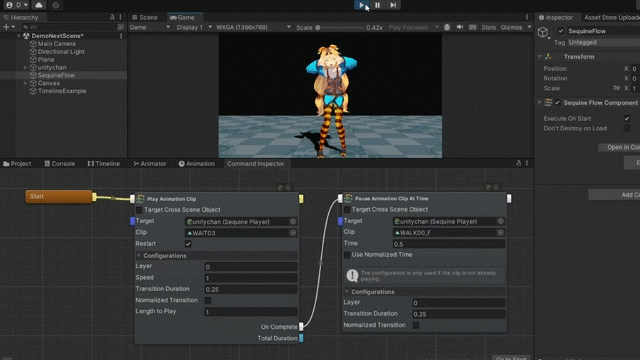This screenshot has height=360, width=640.
Task: Toggle the mute audio speaker icon
Action: tap(460, 27)
